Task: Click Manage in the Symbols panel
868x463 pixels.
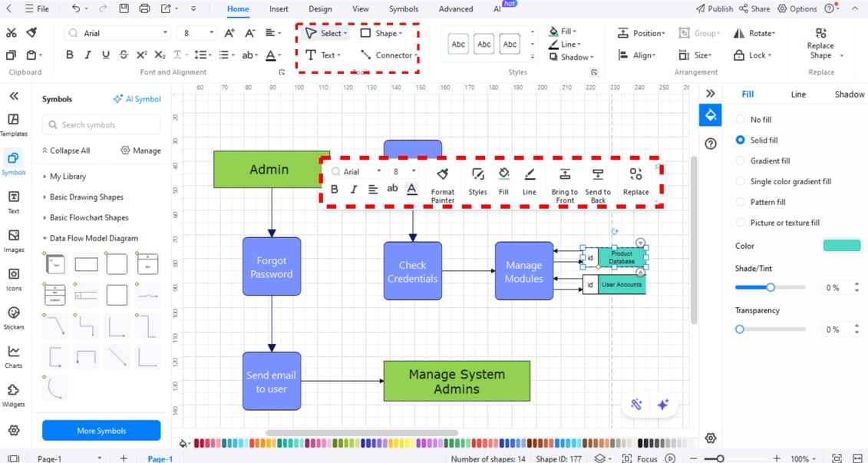Action: tap(140, 150)
